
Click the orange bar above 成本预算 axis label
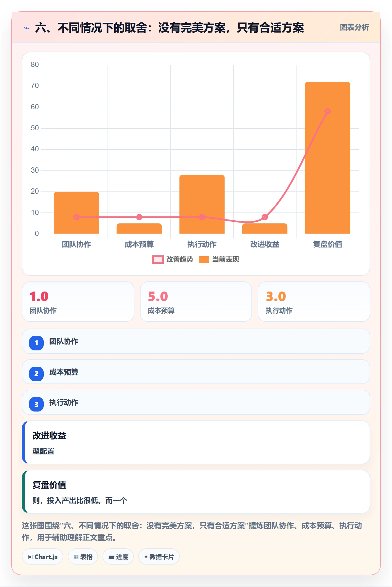(139, 228)
